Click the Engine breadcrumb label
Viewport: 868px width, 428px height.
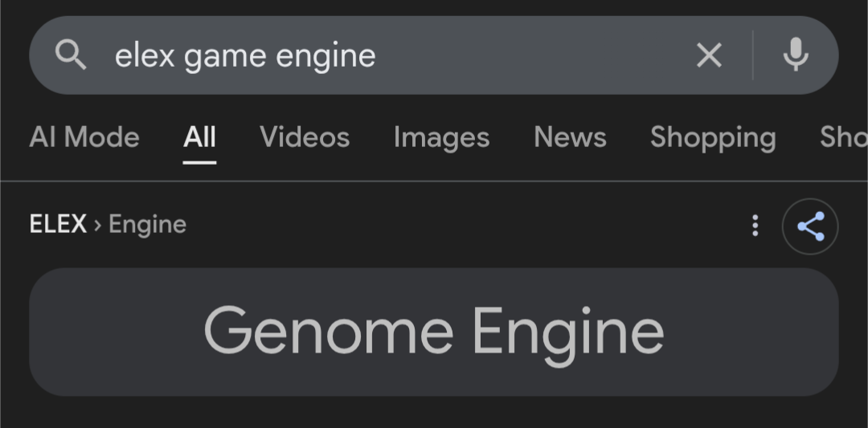pos(147,224)
